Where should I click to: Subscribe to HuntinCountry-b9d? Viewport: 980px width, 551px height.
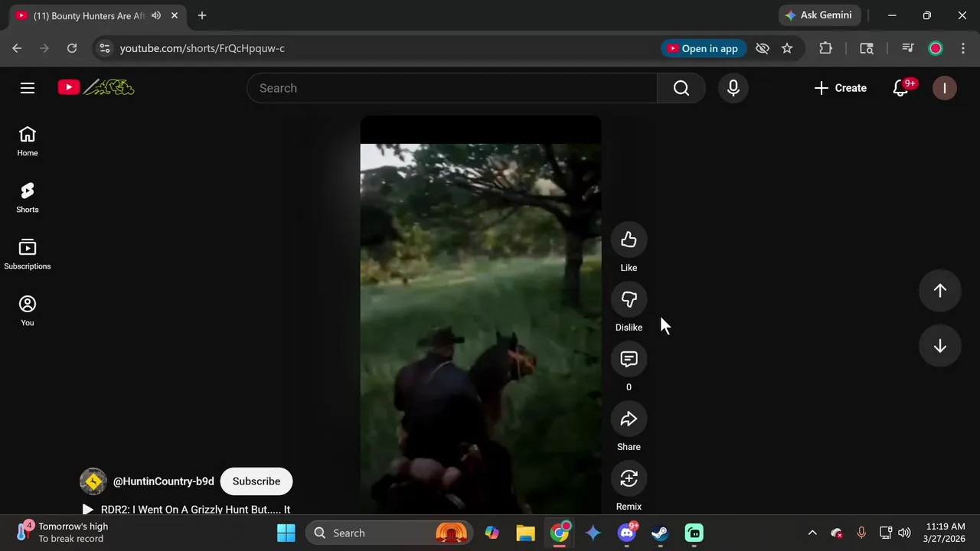tap(256, 481)
